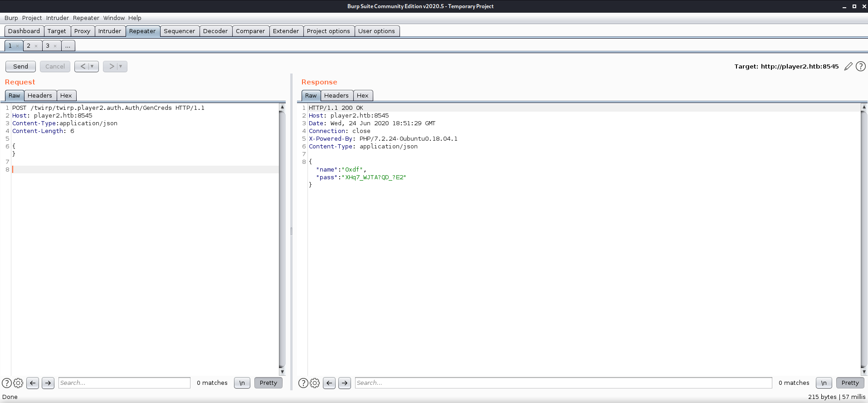The width and height of the screenshot is (868, 403).
Task: Open response panel settings gear icon
Action: click(x=315, y=383)
